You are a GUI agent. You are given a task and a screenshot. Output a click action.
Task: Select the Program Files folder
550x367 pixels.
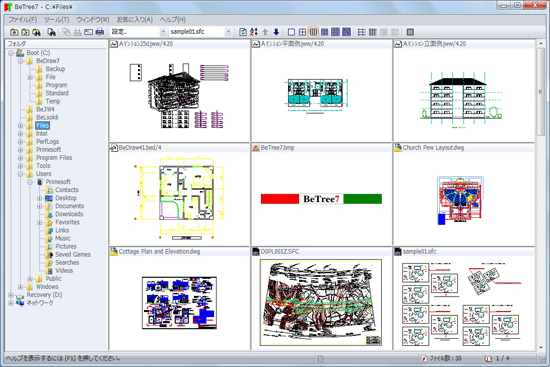pos(54,158)
